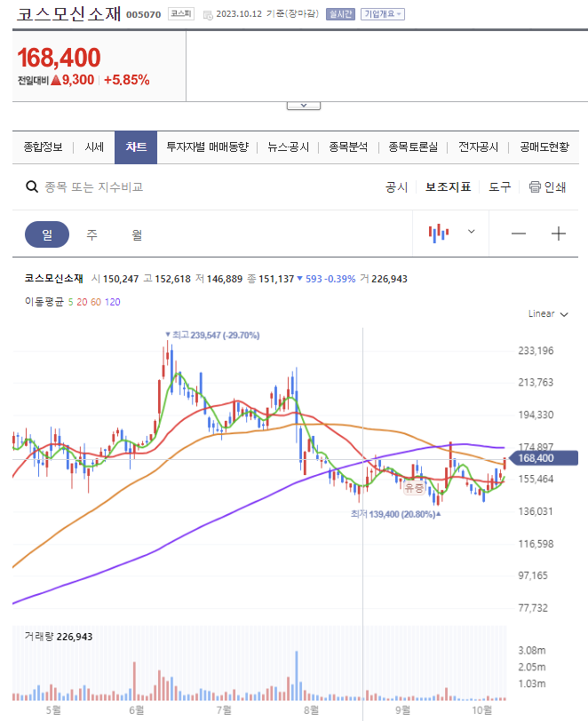The width and height of the screenshot is (588, 721).
Task: Click the +5.85% change value
Action: (127, 80)
